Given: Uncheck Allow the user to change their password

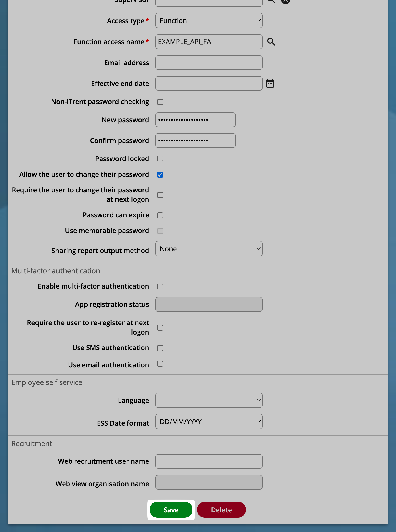Looking at the screenshot, I should 160,175.
